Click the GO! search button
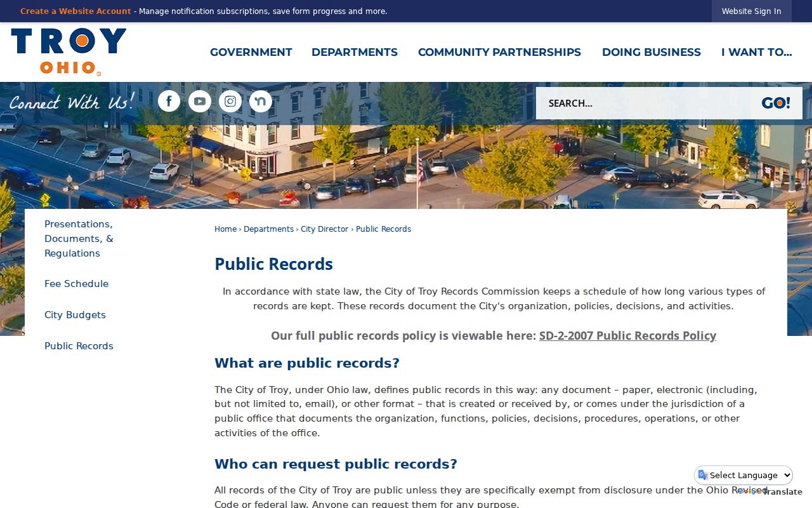The width and height of the screenshot is (812, 508). point(776,103)
